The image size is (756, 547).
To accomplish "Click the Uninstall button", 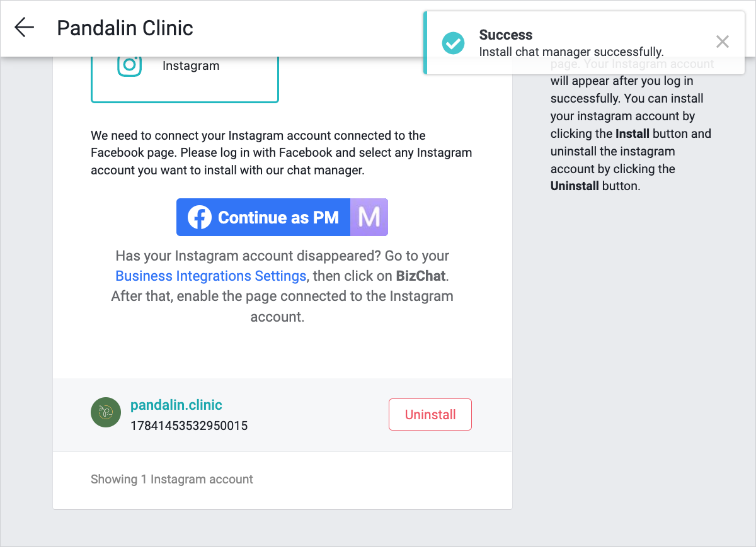I will pyautogui.click(x=430, y=415).
